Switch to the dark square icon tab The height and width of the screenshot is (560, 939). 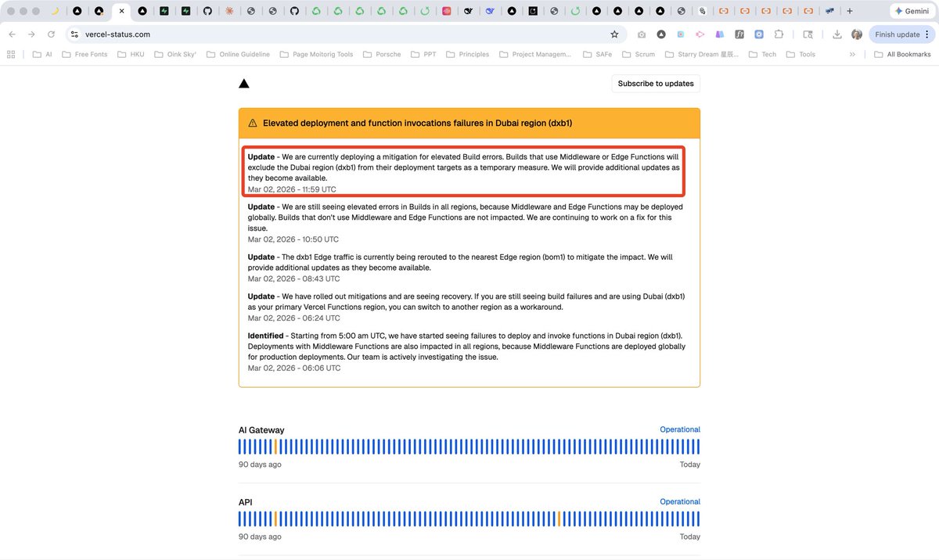click(x=532, y=11)
